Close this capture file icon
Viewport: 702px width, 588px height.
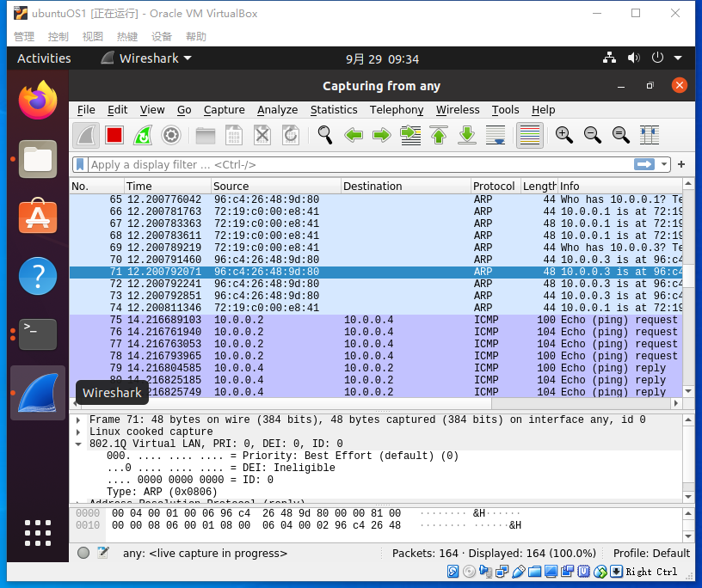point(262,135)
